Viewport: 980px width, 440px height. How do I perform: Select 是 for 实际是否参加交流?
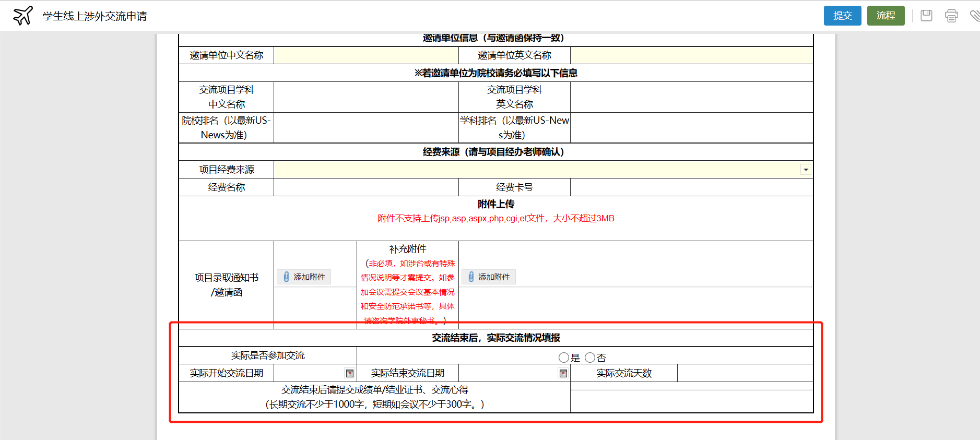tap(564, 358)
